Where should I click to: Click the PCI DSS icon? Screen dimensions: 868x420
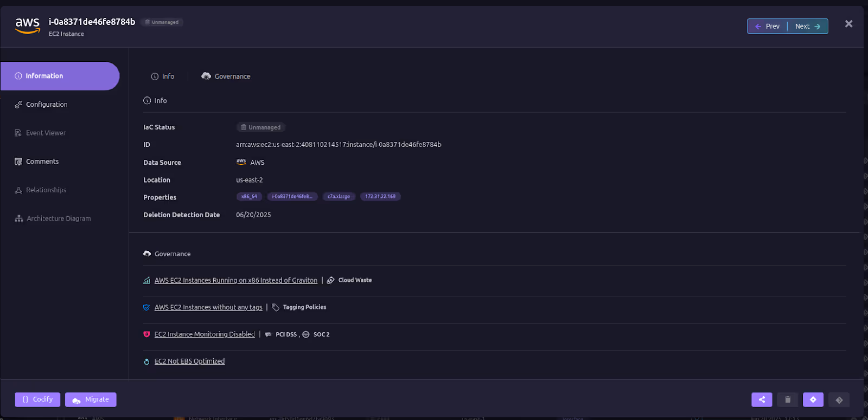click(x=268, y=334)
